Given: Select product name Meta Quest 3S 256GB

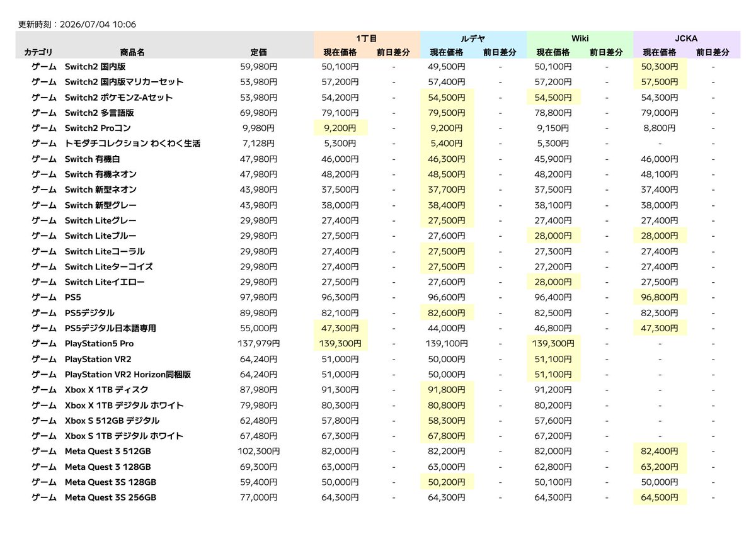Looking at the screenshot, I should pyautogui.click(x=110, y=497).
